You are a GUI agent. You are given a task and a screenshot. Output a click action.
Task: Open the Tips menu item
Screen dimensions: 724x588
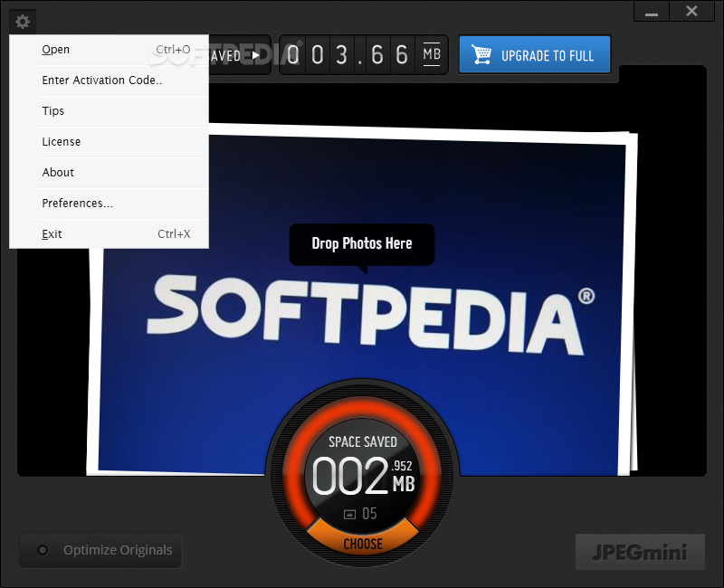109,111
